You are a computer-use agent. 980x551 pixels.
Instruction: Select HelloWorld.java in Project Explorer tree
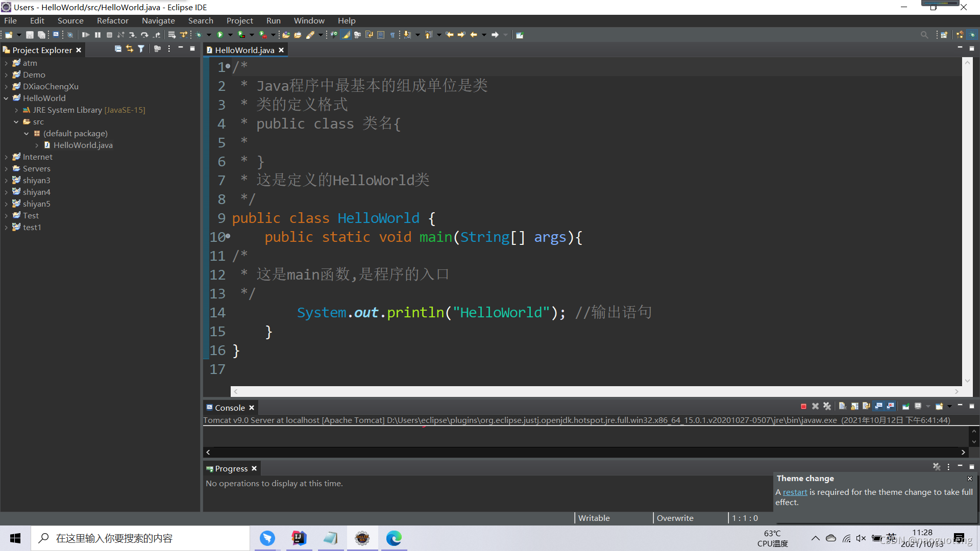coord(83,145)
